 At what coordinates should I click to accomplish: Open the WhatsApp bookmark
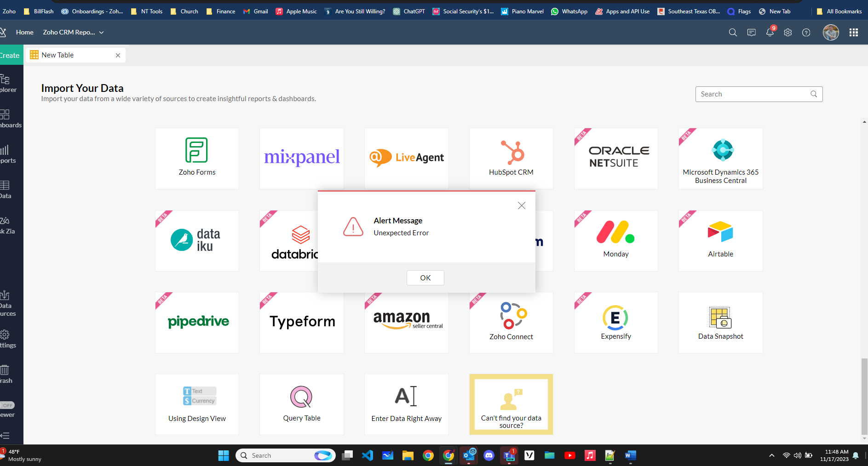pyautogui.click(x=569, y=11)
